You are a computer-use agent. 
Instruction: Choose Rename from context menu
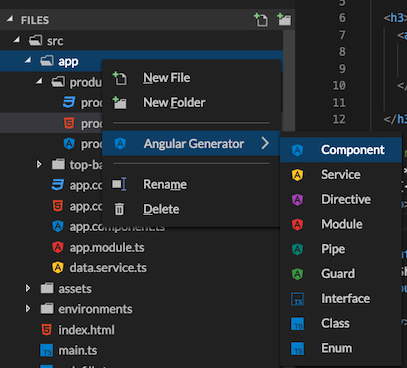point(191,184)
